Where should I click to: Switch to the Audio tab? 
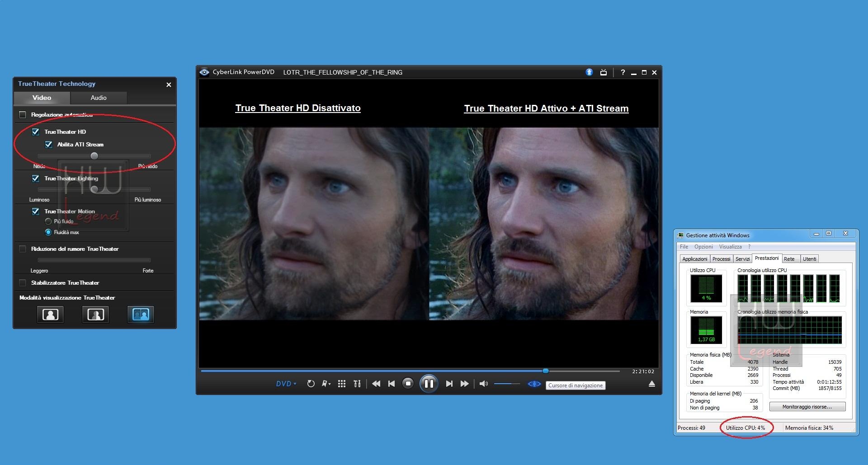99,98
